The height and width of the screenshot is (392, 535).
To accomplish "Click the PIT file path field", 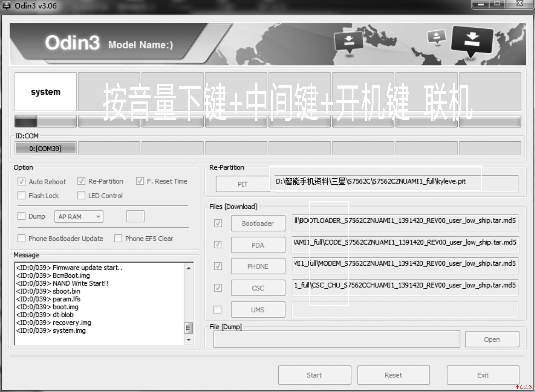I will (396, 183).
